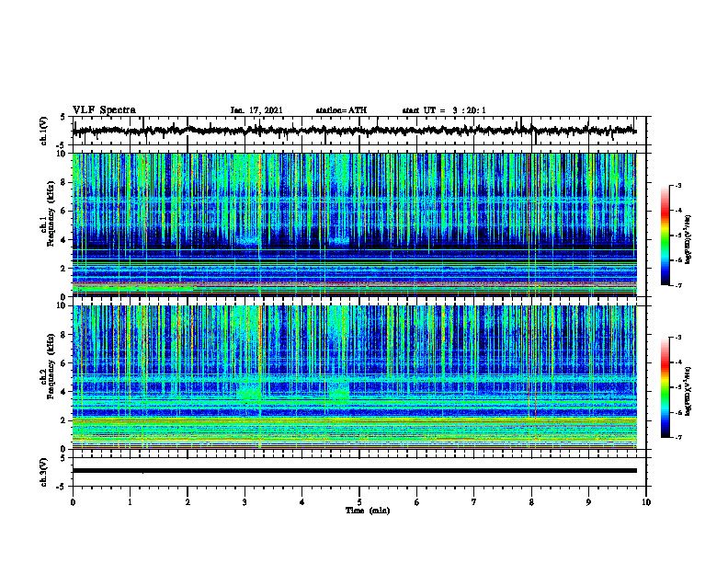The height and width of the screenshot is (563, 728).
Task: Click the ch.1 colorbar log(PSD) label
Action: click(x=688, y=239)
